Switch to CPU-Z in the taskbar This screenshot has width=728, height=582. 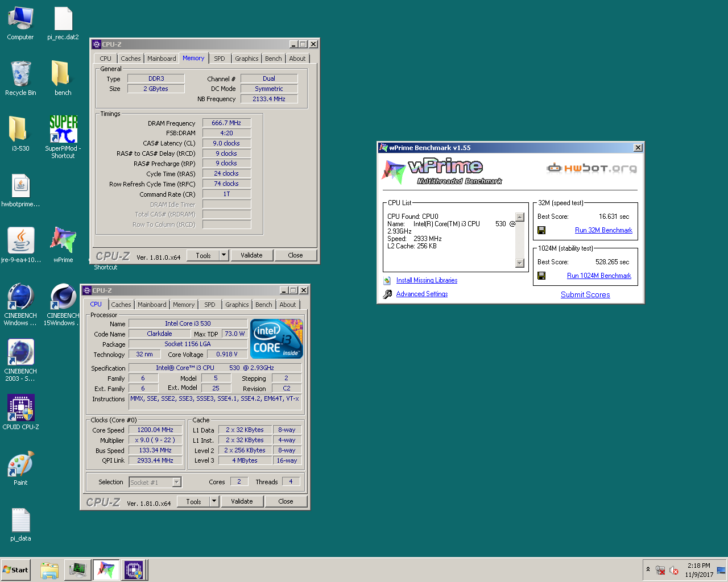134,570
